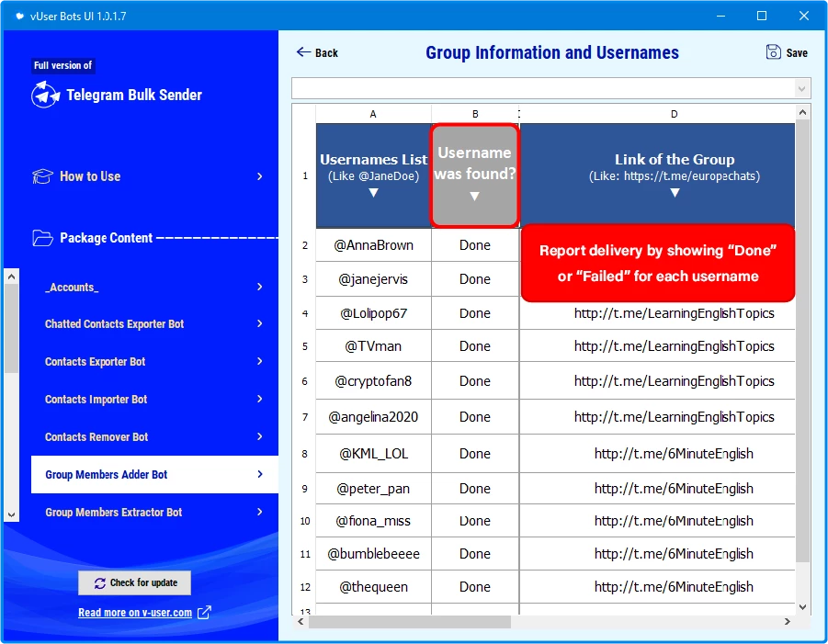The width and height of the screenshot is (828, 644).
Task: Open Chatted Contacts Exporter Bot
Action: [154, 323]
